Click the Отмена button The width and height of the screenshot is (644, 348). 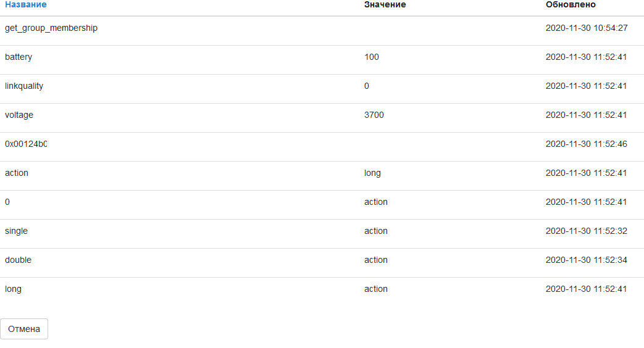click(24, 329)
